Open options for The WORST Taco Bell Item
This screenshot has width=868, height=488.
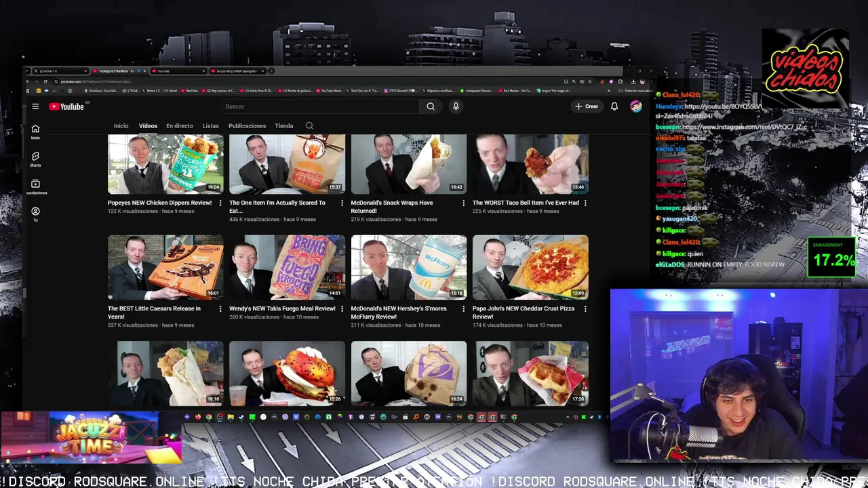point(585,203)
